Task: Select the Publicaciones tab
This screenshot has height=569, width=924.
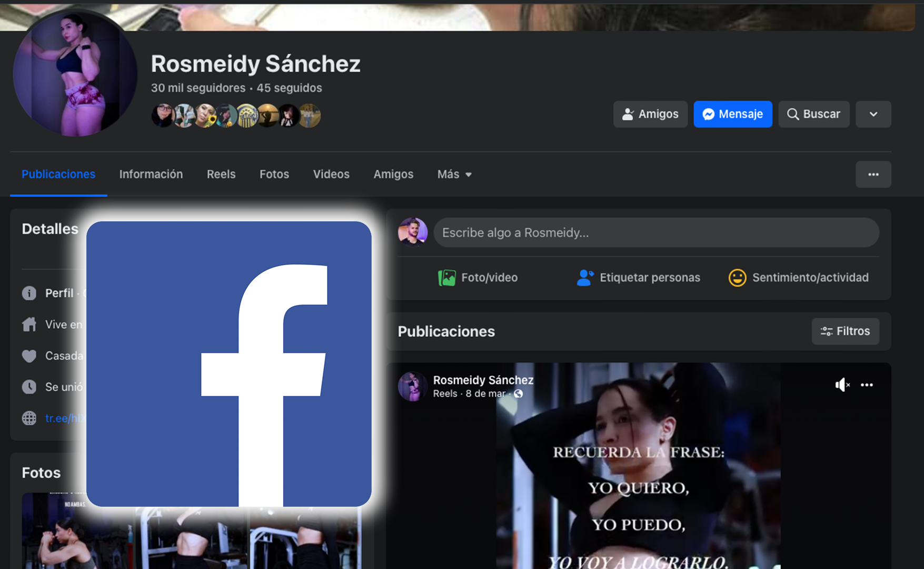Action: [58, 174]
